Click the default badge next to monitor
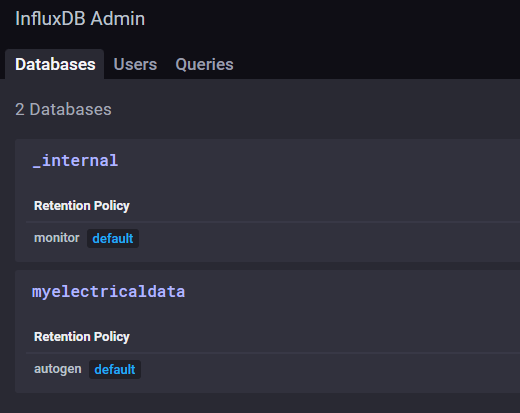This screenshot has width=520, height=413. tap(113, 238)
